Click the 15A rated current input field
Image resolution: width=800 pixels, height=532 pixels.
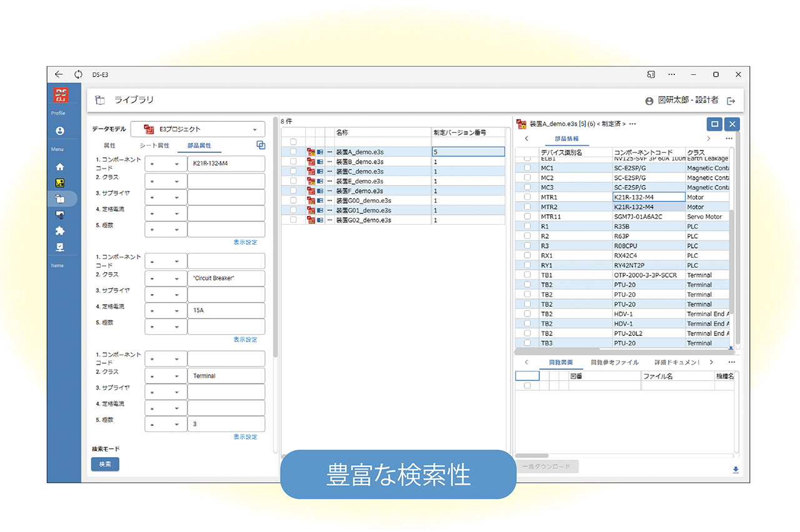tap(226, 310)
